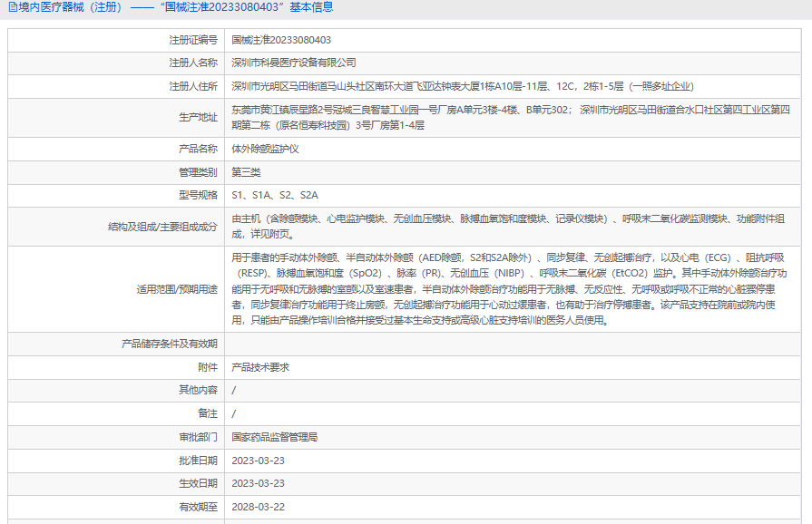812x524 pixels.
Task: Click the header title 境内医疗器械（注册）
Action: pos(71,7)
